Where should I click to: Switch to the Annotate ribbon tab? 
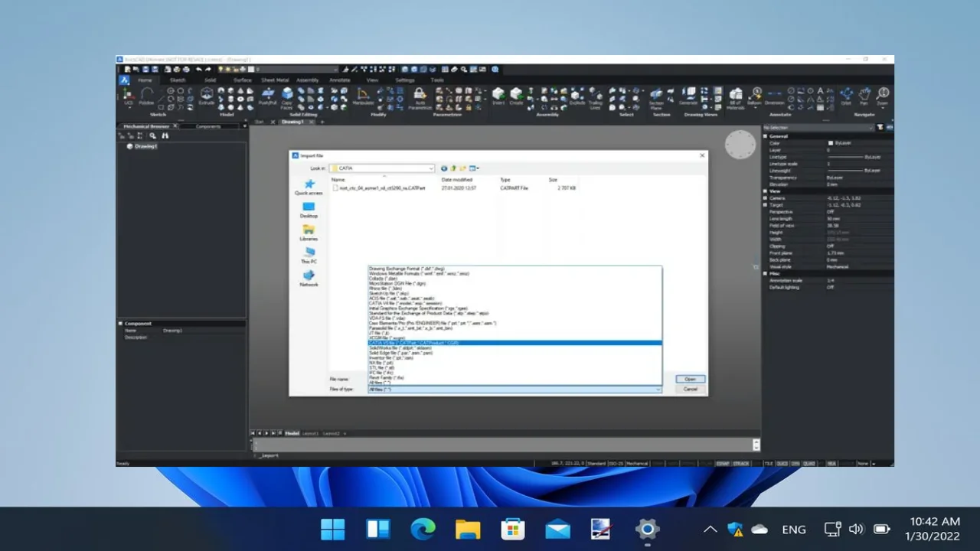pos(340,80)
